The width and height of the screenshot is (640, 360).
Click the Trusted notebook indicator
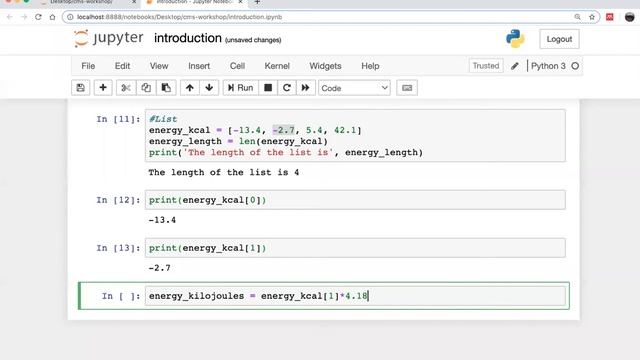click(x=486, y=66)
